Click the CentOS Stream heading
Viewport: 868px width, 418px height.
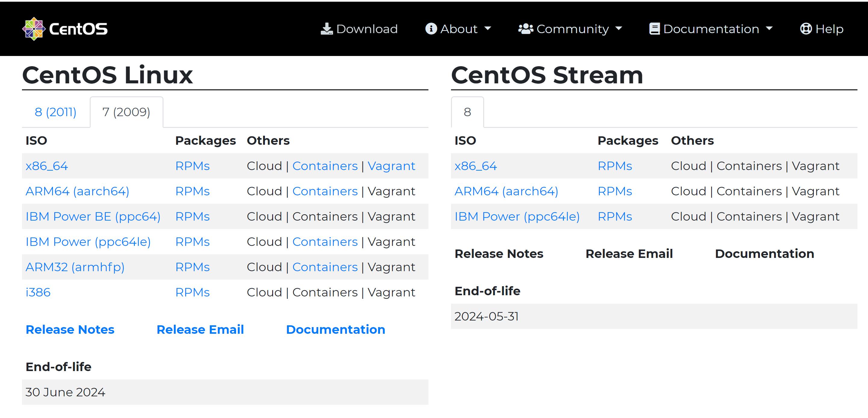coord(547,75)
